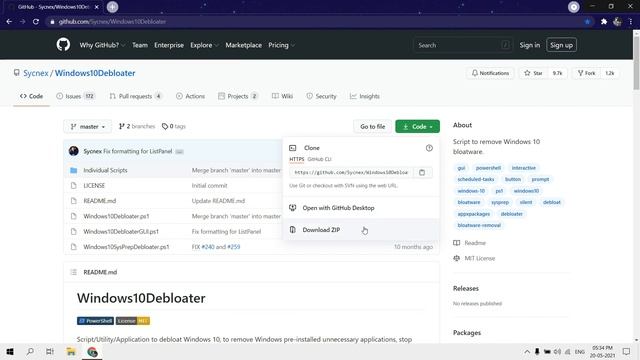Screen dimensions: 640x360
Task: Click the powershell topic tag
Action: (x=488, y=168)
